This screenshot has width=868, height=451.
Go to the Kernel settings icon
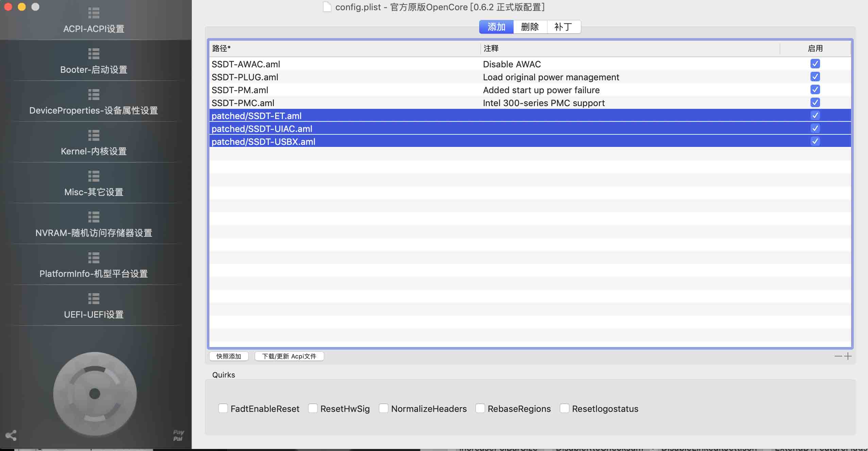point(94,135)
